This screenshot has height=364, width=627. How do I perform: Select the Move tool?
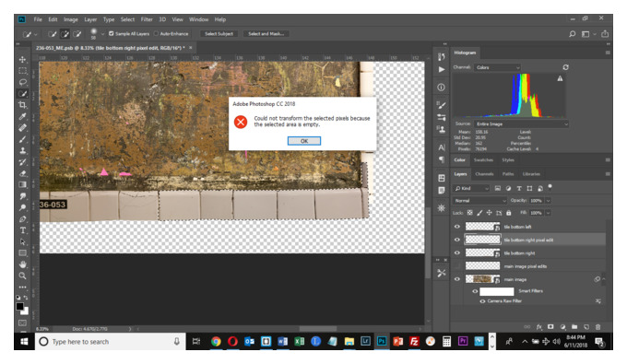click(x=23, y=60)
